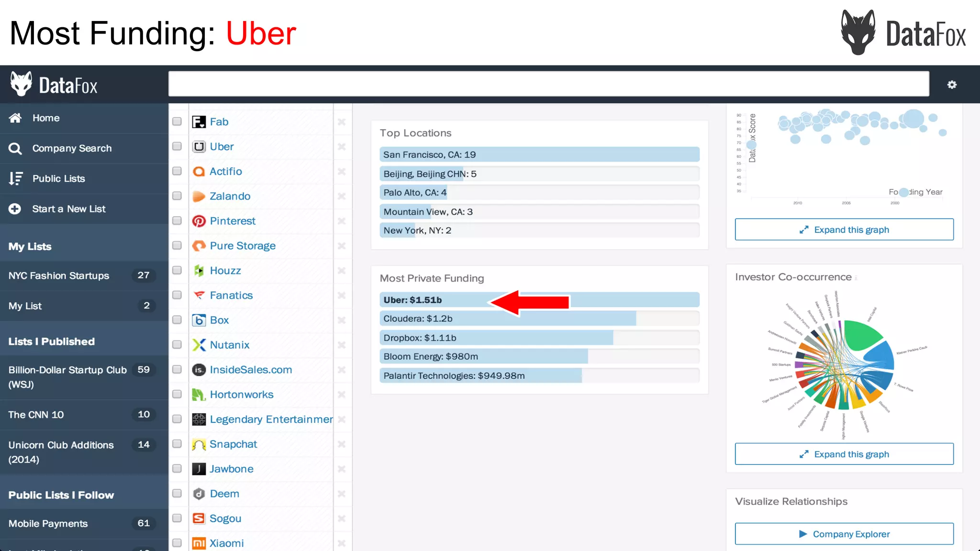The width and height of the screenshot is (980, 551).
Task: Tick the Actifio checkbox
Action: [177, 171]
